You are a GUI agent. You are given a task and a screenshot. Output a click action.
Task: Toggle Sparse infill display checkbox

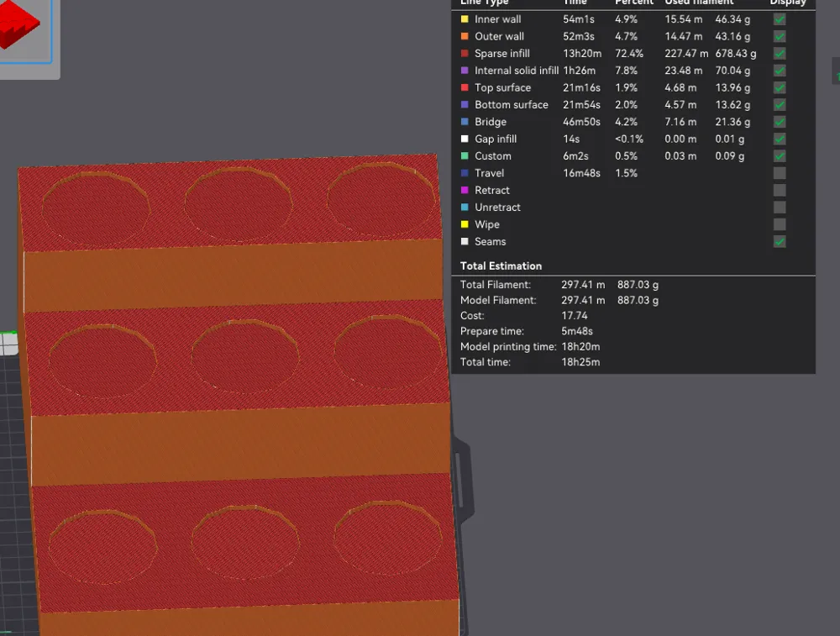[x=780, y=54]
